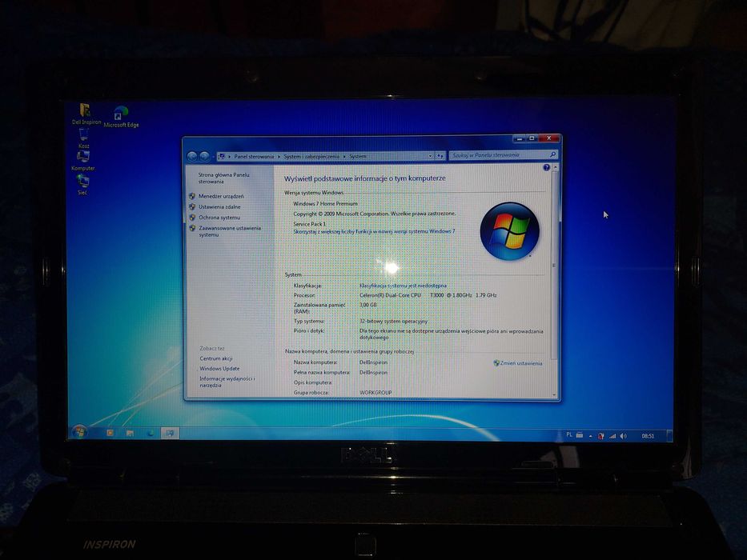Click Klasyfikacja systemu jest niedostępna link
This screenshot has height=560, width=747.
click(403, 286)
